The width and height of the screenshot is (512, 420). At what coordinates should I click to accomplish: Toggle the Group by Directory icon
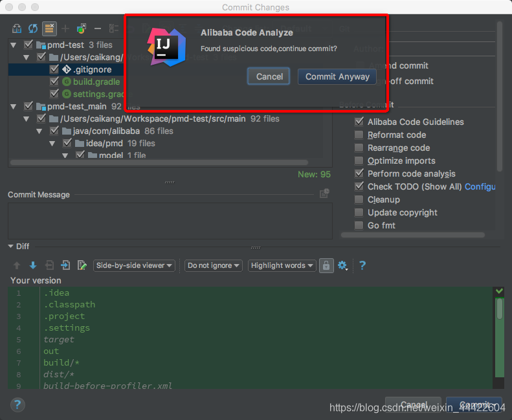pos(49,28)
